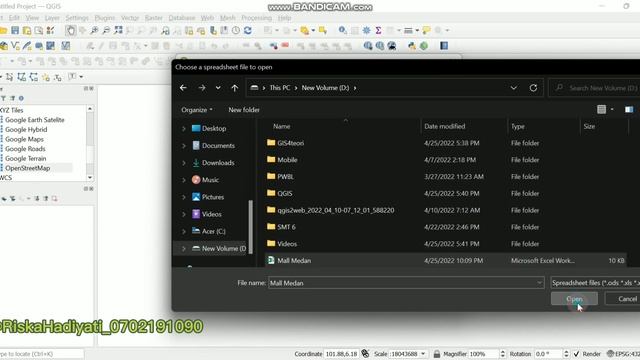Open the Processing Toolbox gear icon

367,30
